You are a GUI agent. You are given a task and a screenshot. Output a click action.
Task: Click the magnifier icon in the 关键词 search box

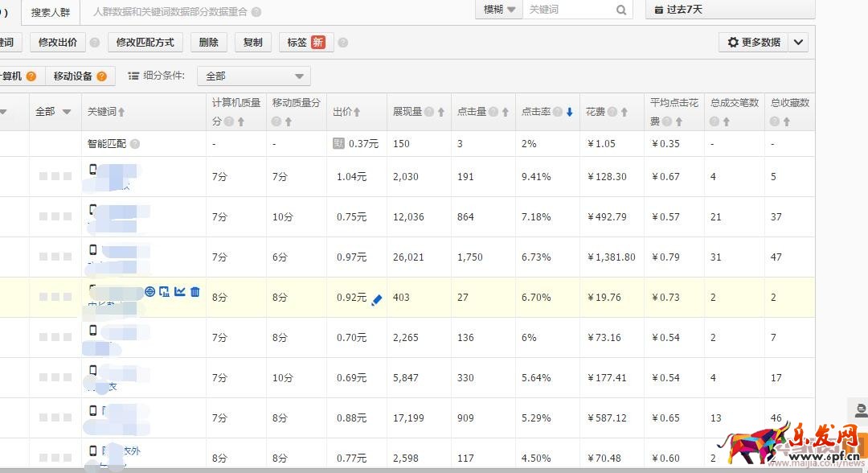(x=621, y=10)
